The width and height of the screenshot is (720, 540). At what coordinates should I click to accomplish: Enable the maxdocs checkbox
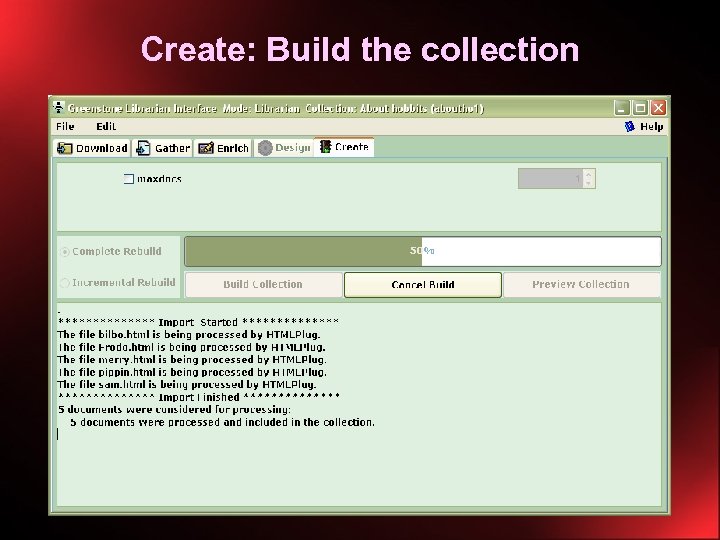[x=129, y=179]
